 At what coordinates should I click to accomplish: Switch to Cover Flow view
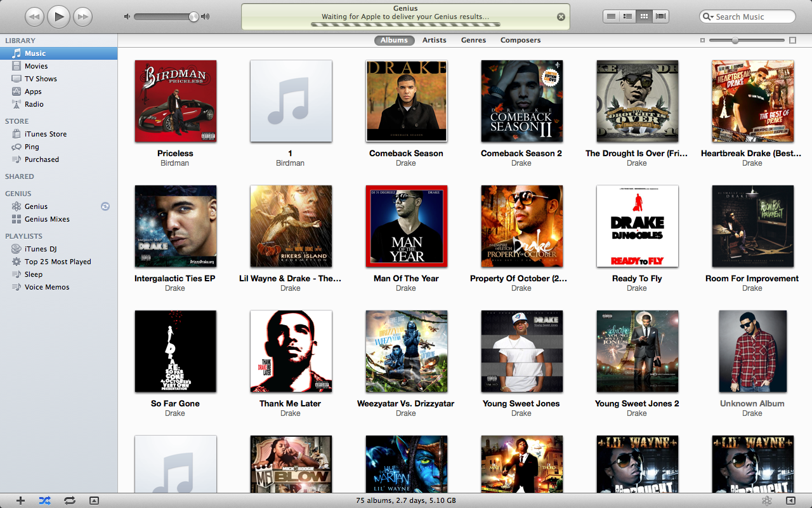pos(660,17)
